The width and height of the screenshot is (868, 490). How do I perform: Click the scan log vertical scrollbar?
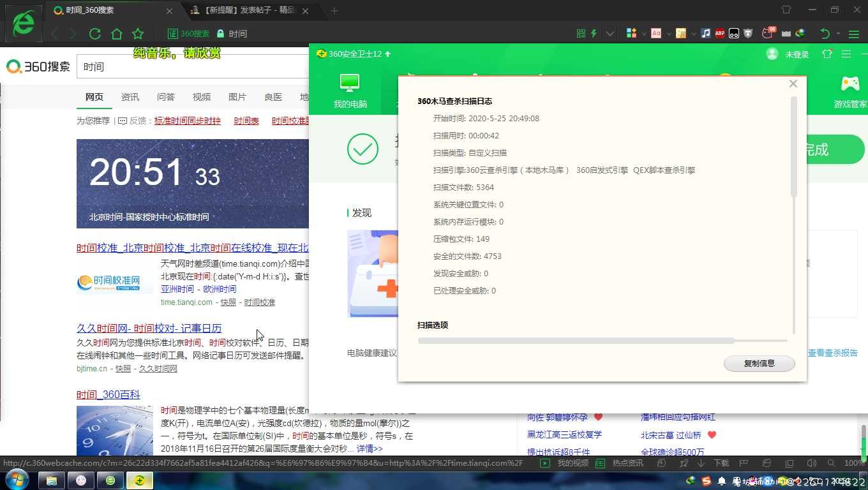point(794,147)
